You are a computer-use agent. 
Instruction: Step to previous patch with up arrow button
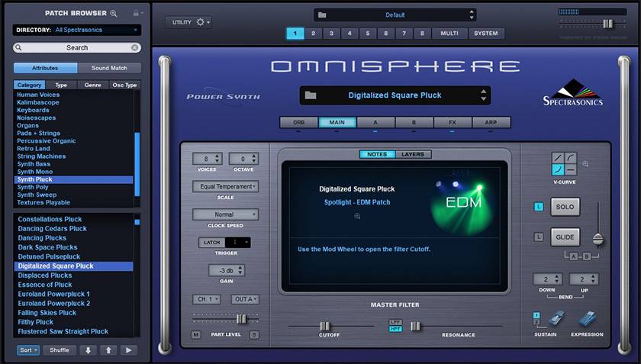coord(108,350)
